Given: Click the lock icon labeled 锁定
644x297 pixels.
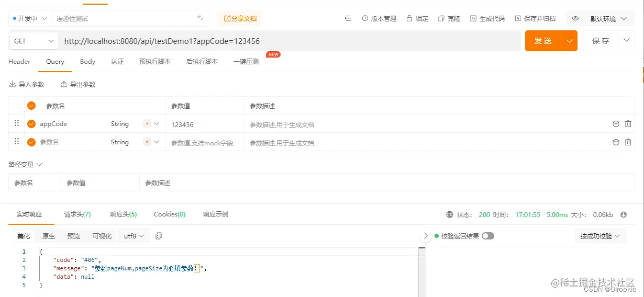Looking at the screenshot, I should pos(409,18).
